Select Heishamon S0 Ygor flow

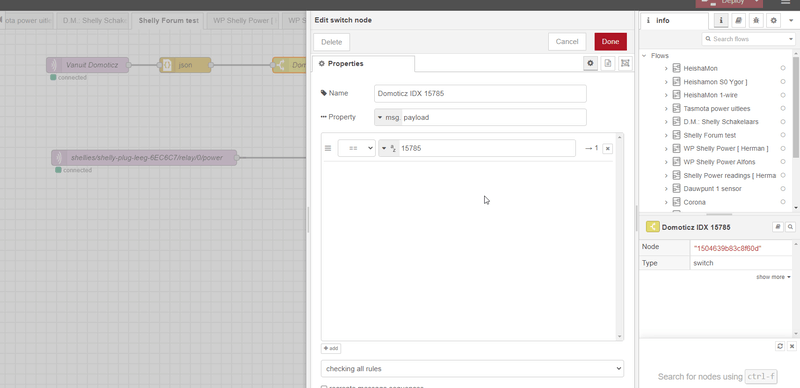pos(715,82)
